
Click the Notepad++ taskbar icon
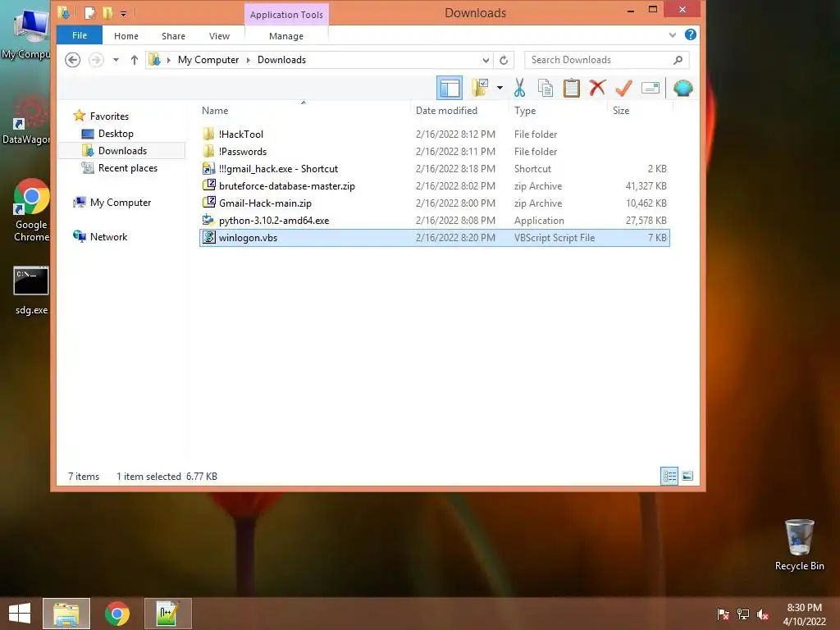click(167, 614)
